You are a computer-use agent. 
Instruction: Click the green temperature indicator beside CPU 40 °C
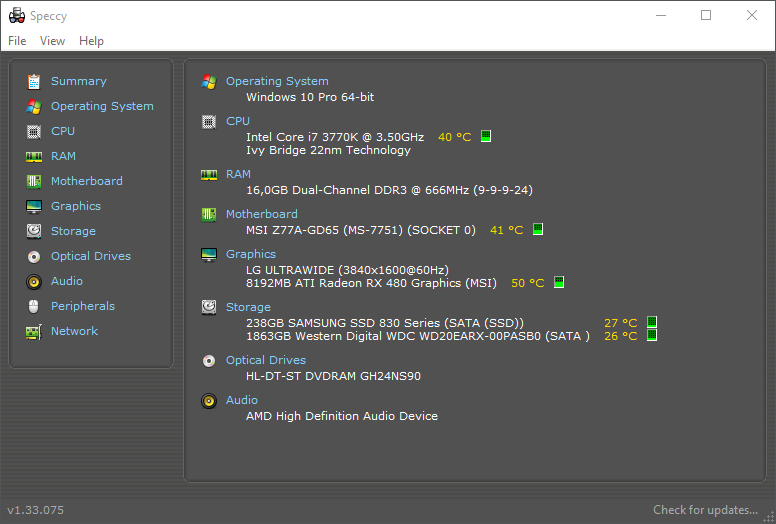[x=486, y=136]
